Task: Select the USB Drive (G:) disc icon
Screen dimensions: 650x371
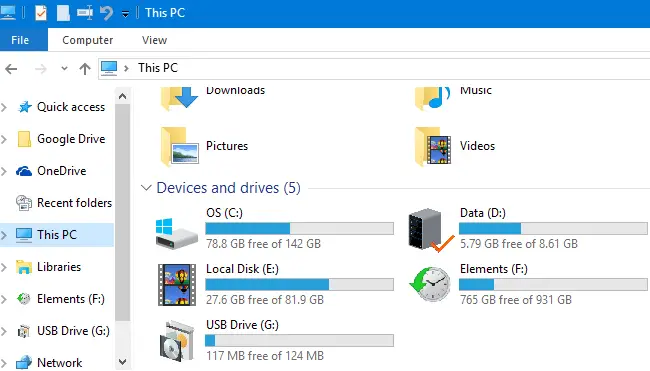Action: 177,341
